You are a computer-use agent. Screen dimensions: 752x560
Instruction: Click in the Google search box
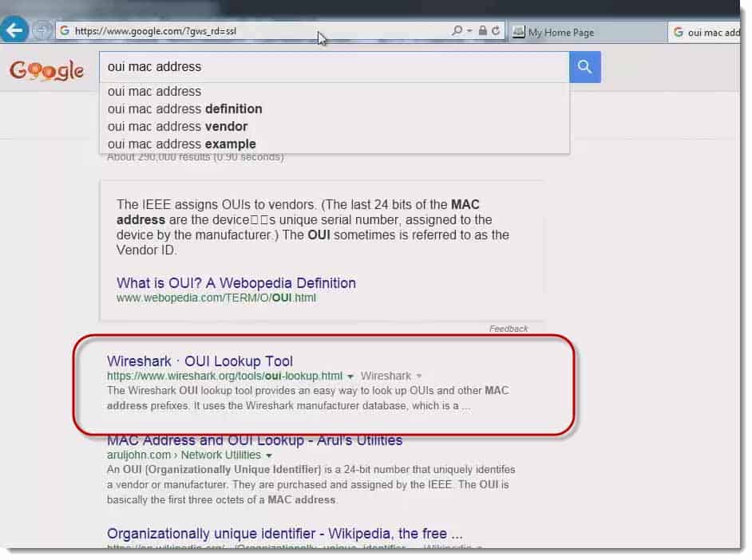click(x=334, y=67)
